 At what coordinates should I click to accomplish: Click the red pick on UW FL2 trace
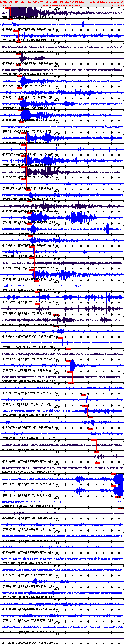[84, 395]
